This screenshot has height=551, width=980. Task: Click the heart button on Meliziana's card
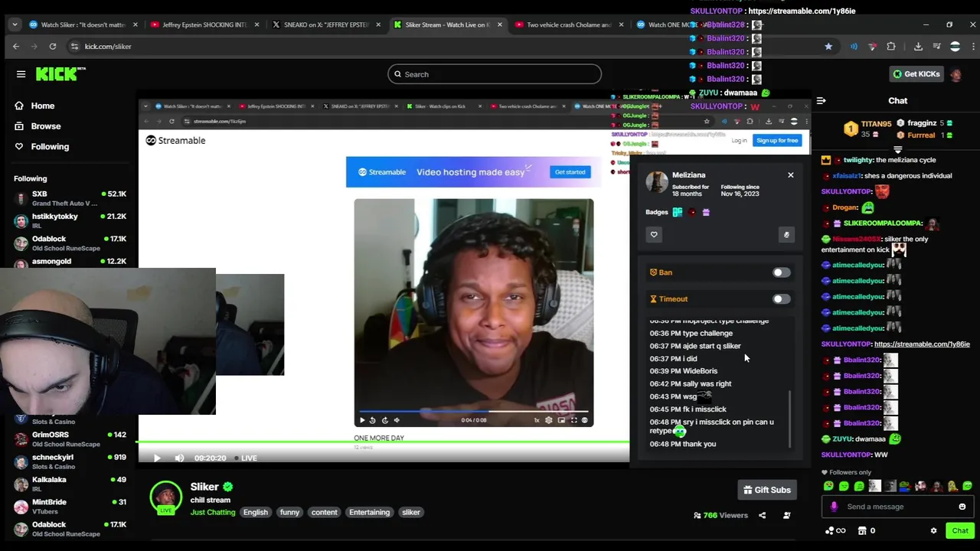click(x=654, y=235)
